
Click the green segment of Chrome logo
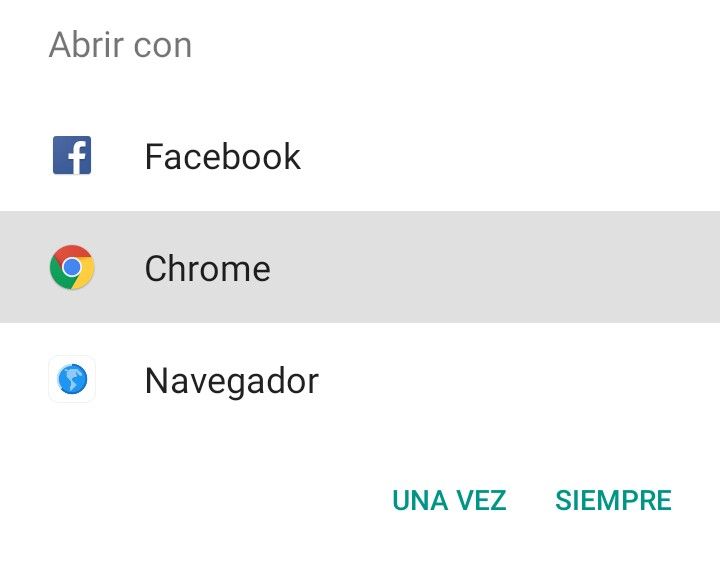[59, 276]
